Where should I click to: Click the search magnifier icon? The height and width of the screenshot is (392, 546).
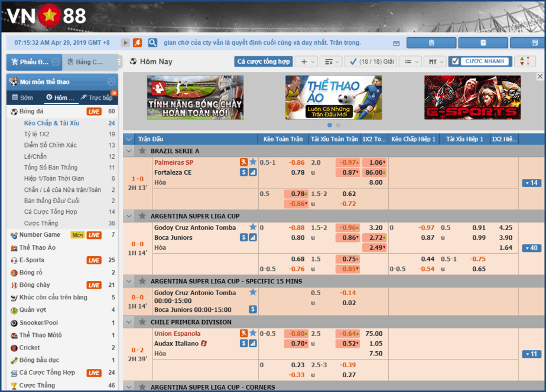click(152, 43)
